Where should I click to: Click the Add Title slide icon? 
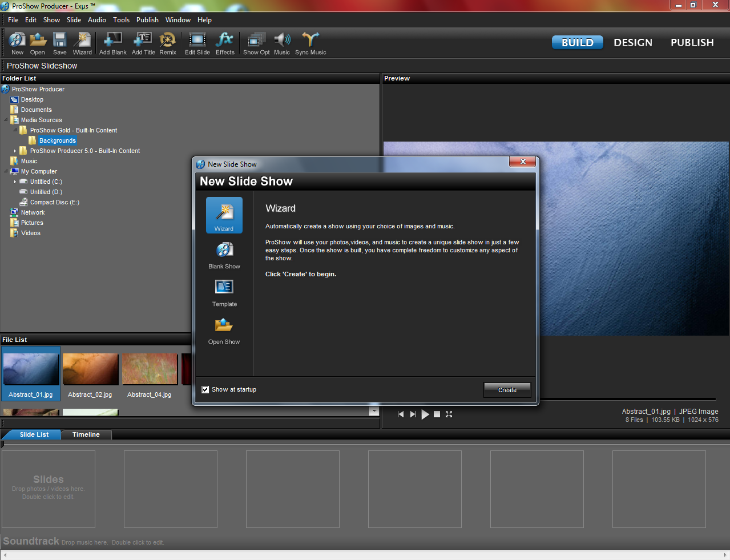143,43
